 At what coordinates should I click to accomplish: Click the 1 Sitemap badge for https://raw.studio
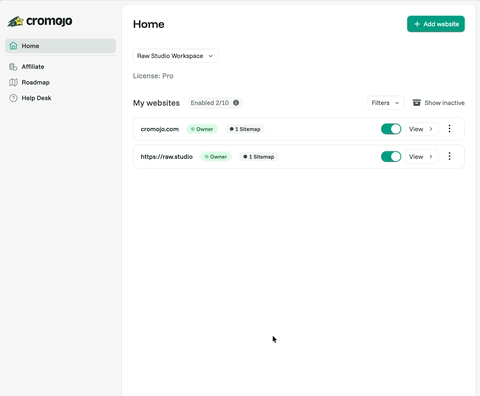(x=259, y=157)
